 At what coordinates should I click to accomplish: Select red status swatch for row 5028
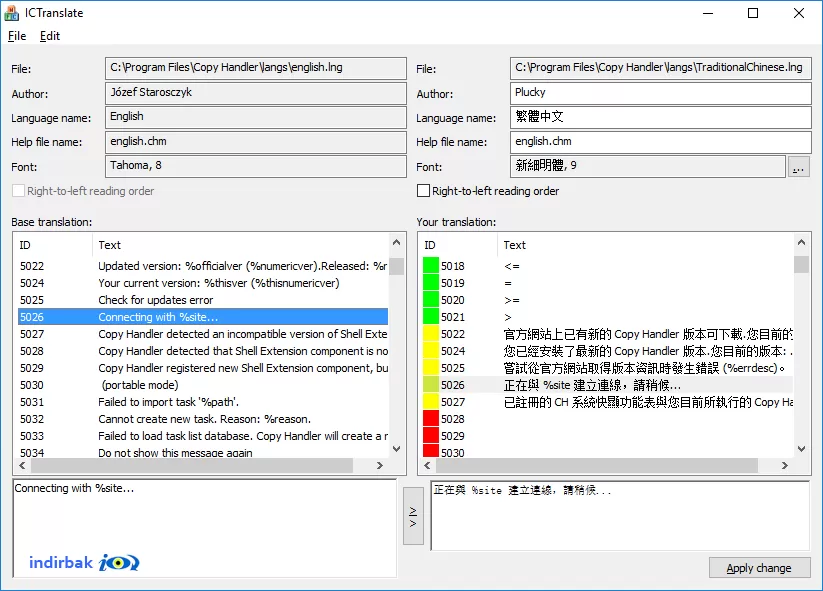tap(431, 419)
